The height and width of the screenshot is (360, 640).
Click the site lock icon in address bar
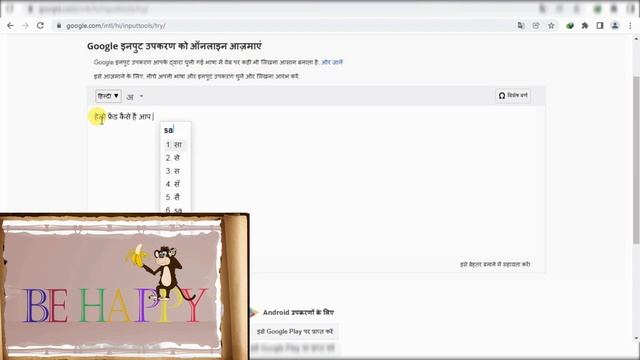[59, 26]
